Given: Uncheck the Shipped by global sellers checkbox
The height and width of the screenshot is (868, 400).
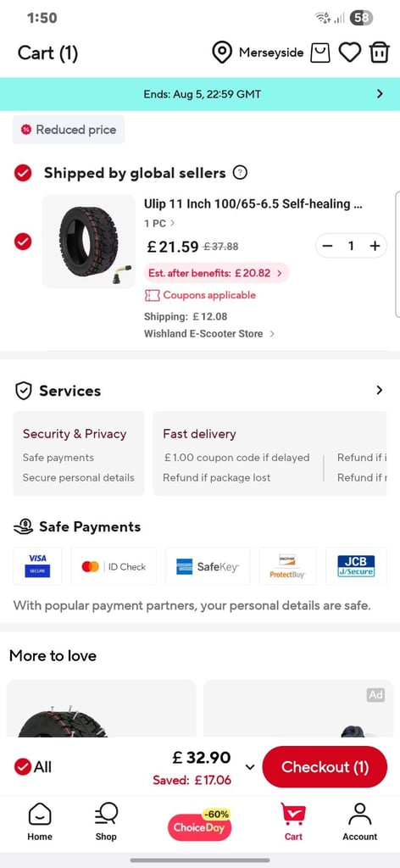Looking at the screenshot, I should point(23,173).
